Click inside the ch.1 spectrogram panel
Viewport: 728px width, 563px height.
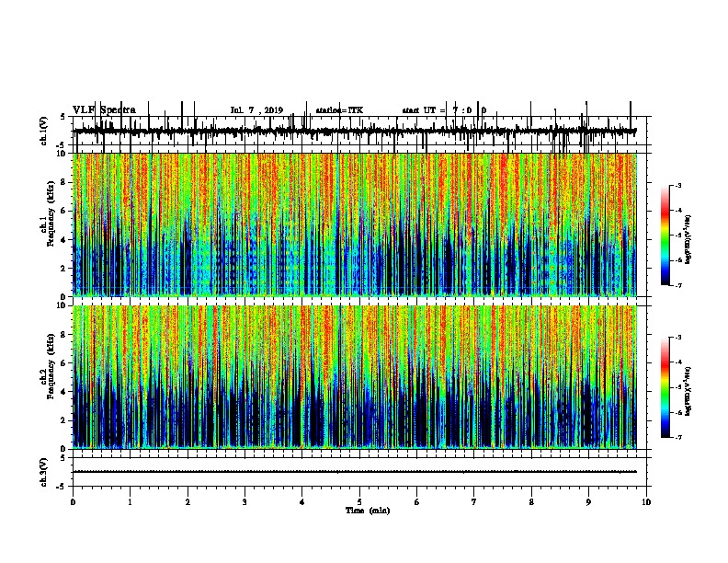tap(354, 224)
